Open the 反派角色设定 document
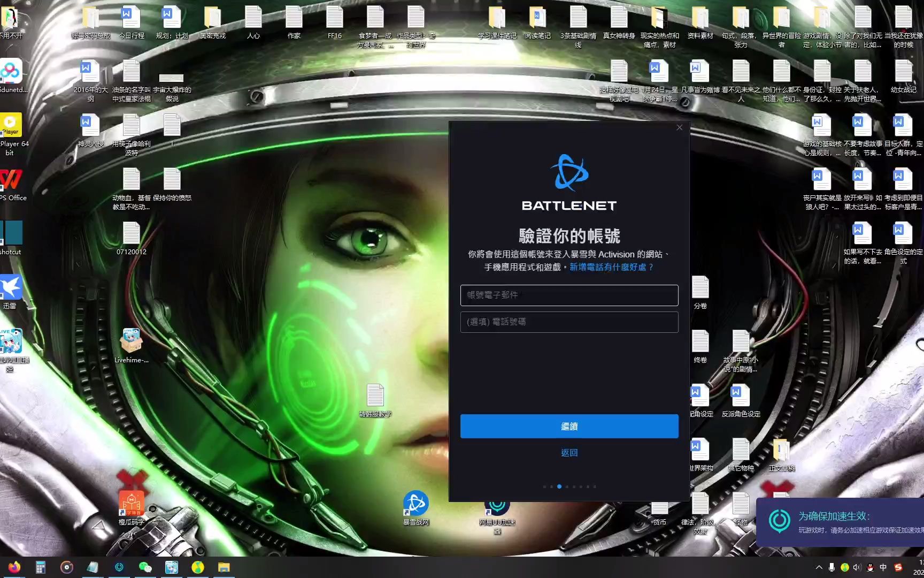 pos(741,400)
